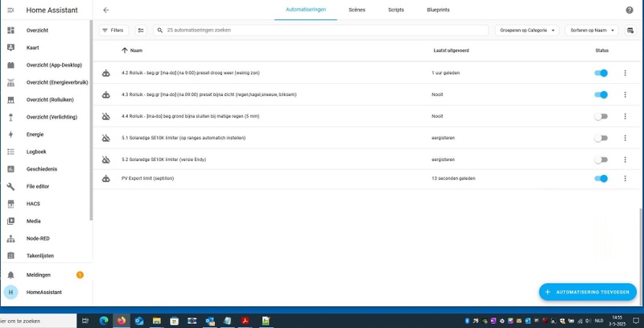The width and height of the screenshot is (644, 328).
Task: Open the overflow menu for 4.4 Rolluik
Action: pos(625,116)
